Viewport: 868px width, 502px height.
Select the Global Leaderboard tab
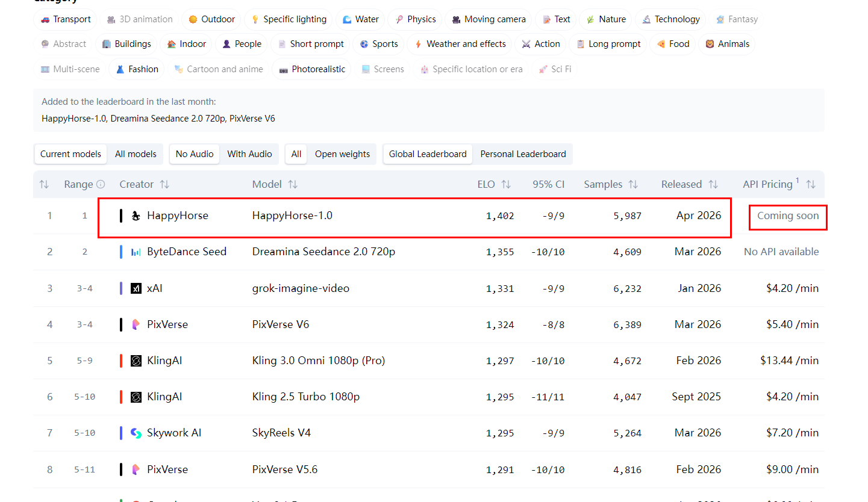pyautogui.click(x=428, y=154)
